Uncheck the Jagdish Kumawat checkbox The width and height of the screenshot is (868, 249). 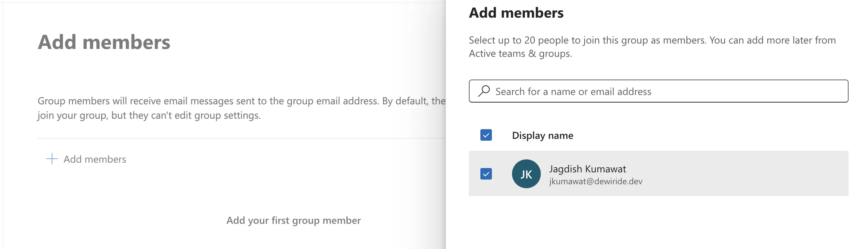486,174
